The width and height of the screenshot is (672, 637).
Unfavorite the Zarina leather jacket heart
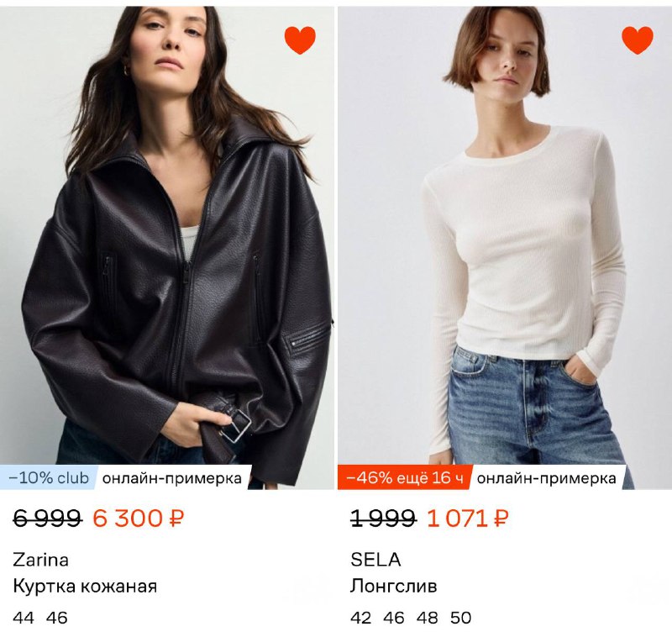click(x=300, y=39)
